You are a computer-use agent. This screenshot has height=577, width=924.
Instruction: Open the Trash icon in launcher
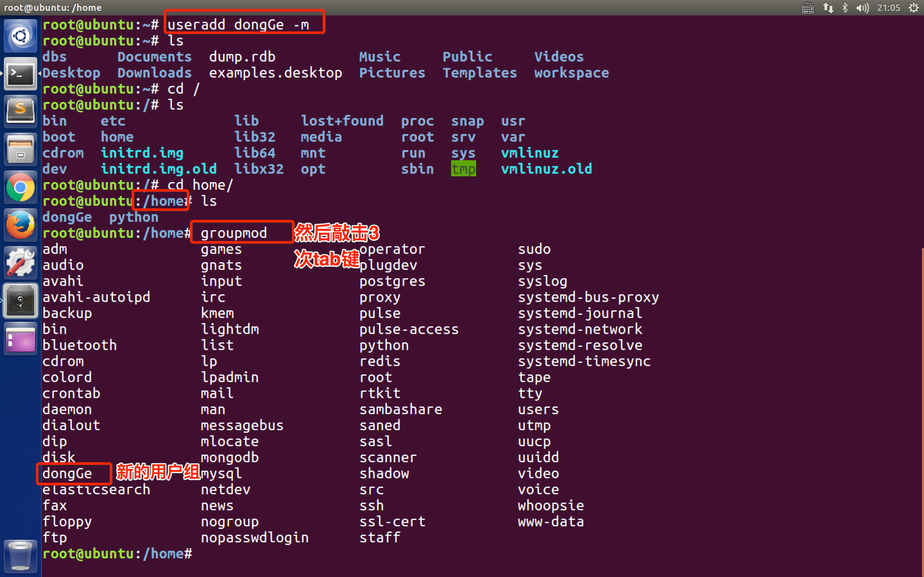[20, 556]
